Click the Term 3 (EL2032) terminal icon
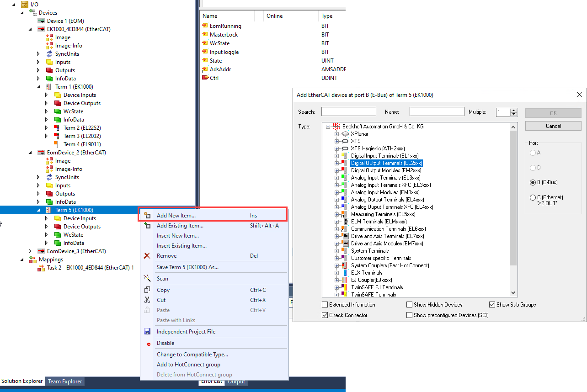Screen dimensions: 587x392 pos(58,136)
